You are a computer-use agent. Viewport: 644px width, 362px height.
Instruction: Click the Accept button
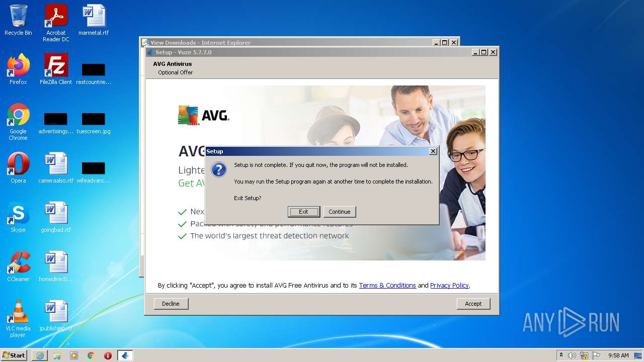coord(473,304)
